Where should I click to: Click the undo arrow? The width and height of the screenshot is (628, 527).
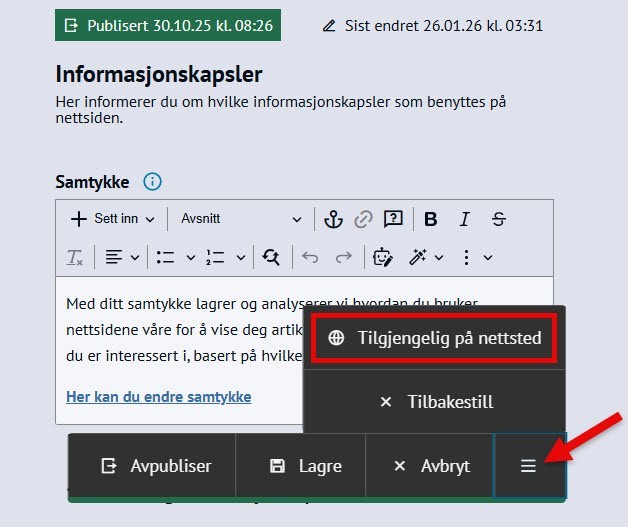point(310,257)
